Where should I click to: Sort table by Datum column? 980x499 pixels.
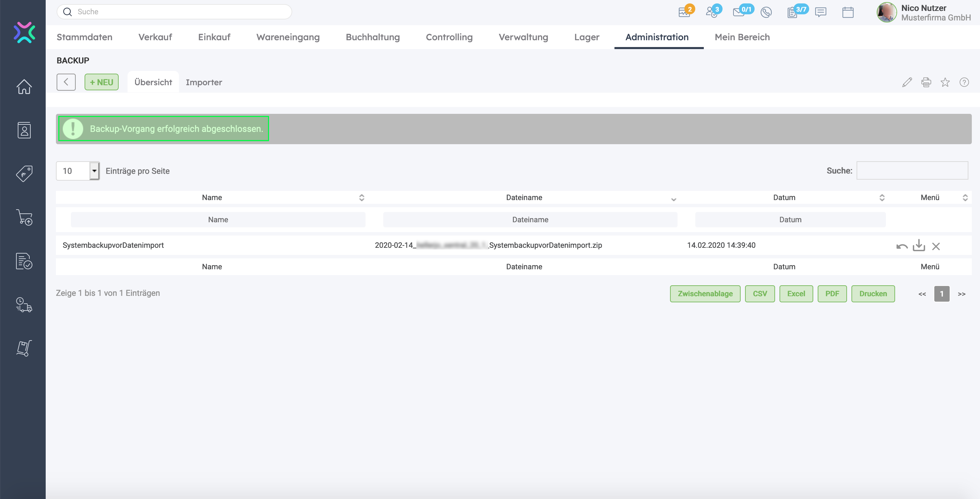click(x=784, y=197)
